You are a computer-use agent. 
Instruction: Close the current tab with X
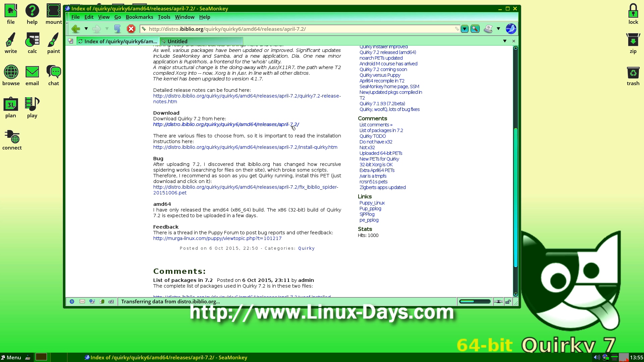click(514, 41)
